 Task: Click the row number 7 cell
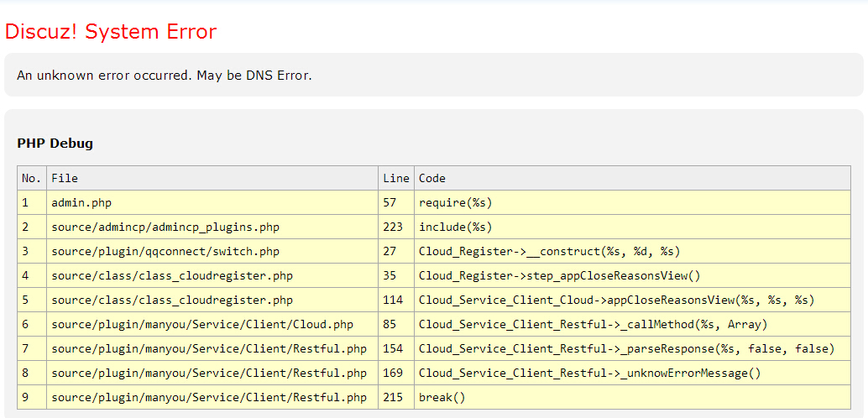tap(32, 349)
